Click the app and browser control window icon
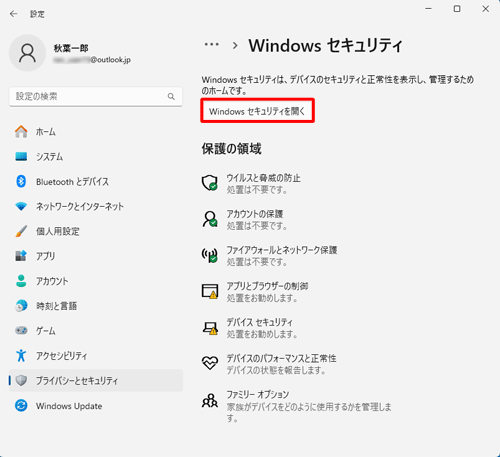This screenshot has height=457, width=500. 210,291
